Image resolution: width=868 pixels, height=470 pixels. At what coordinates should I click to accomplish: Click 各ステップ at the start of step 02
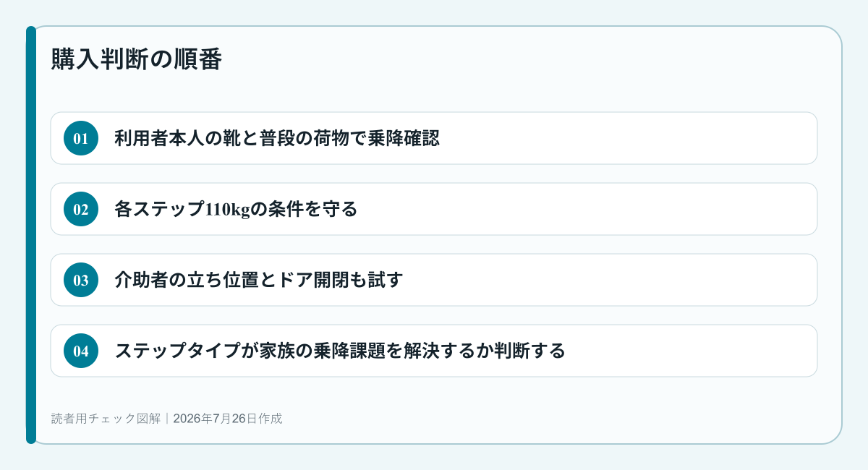click(160, 209)
